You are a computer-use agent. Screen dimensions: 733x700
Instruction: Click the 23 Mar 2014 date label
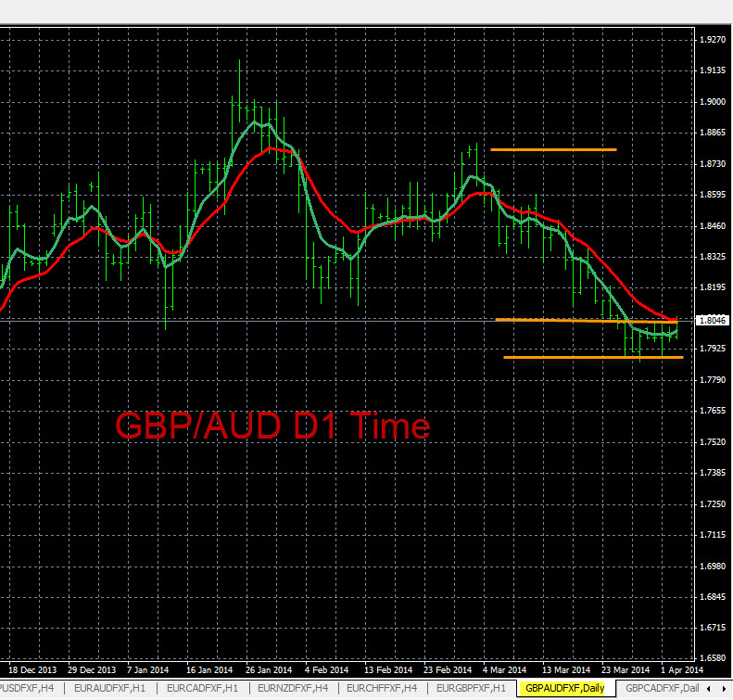coord(626,670)
